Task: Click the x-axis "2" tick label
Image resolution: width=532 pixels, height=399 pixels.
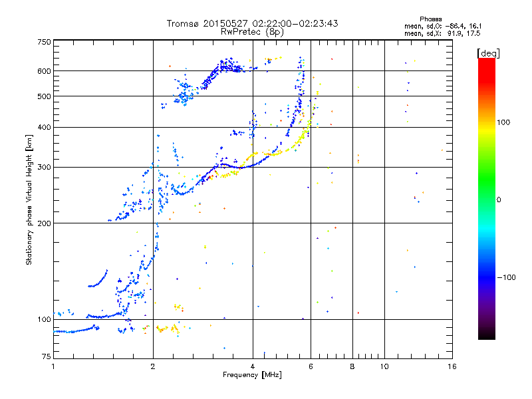Action: click(x=153, y=366)
